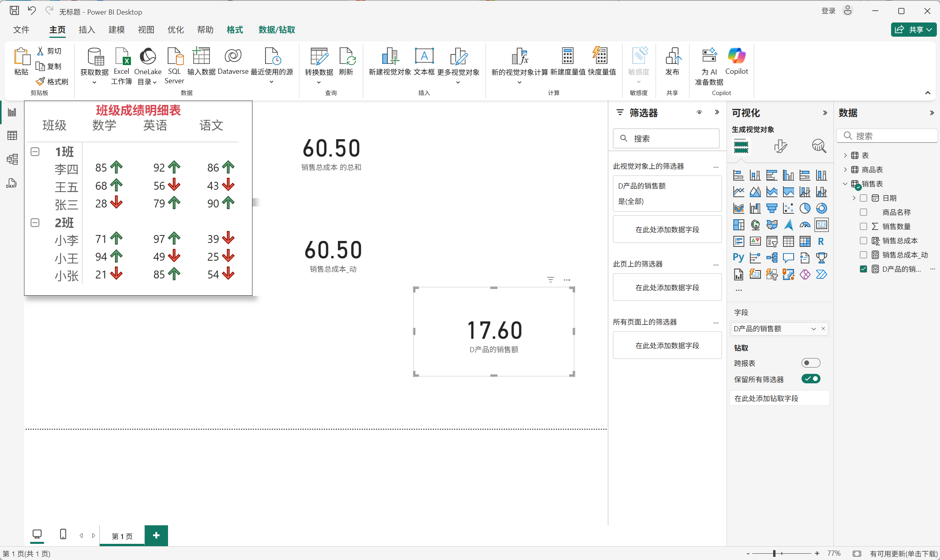Check the 销售数量 field checkbox
The height and width of the screenshot is (560, 940).
click(863, 226)
